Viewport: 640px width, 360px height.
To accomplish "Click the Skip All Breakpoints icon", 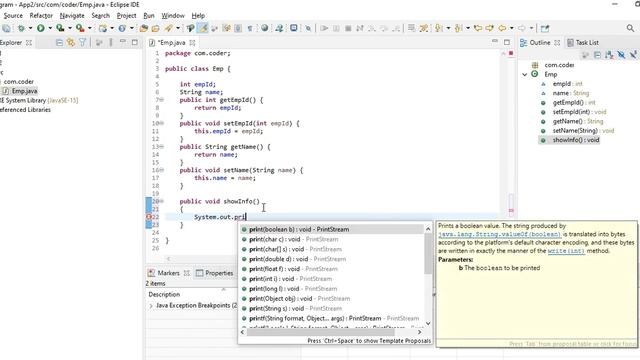I will coord(308,28).
